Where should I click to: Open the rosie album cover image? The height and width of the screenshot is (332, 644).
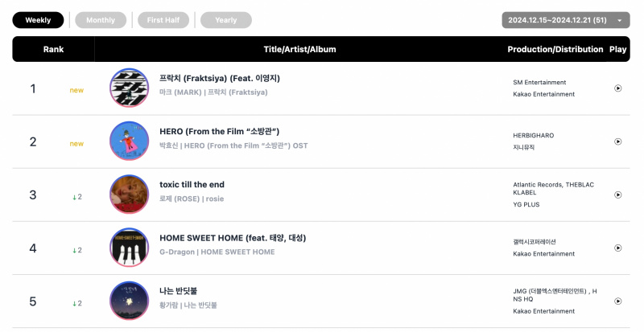point(130,195)
